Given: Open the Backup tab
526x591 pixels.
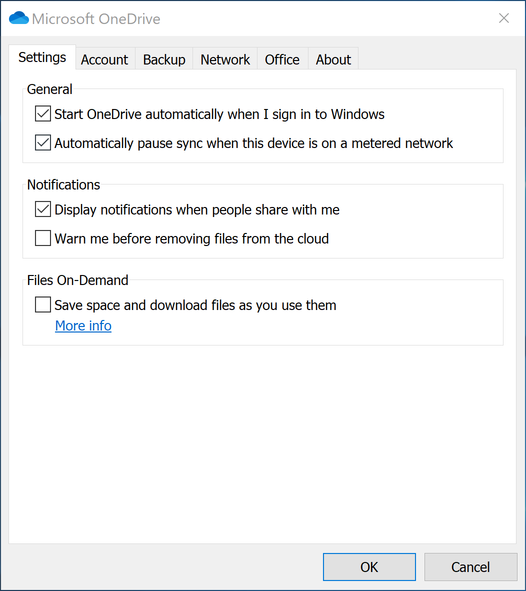Looking at the screenshot, I should [164, 60].
